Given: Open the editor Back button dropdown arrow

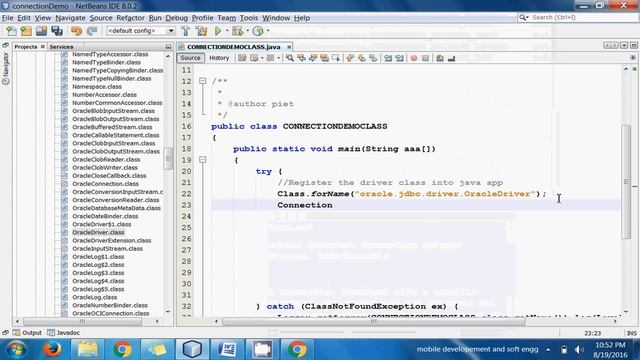Looking at the screenshot, I should [262, 58].
